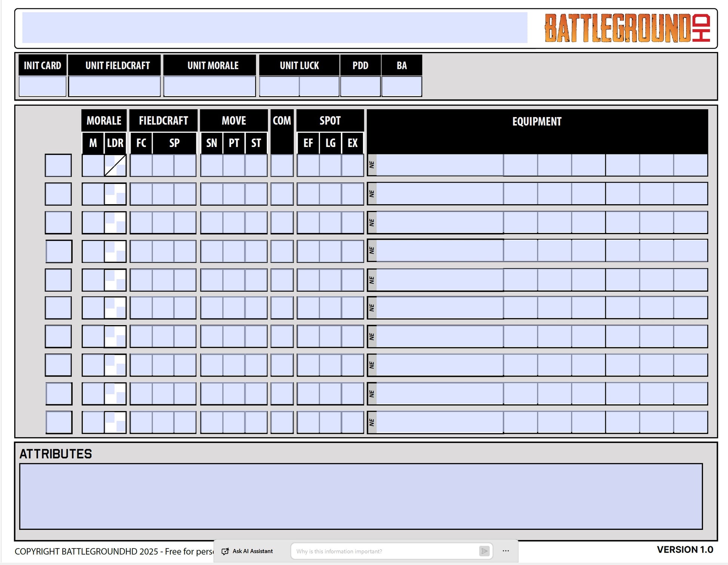The height and width of the screenshot is (565, 728).
Task: Click the BA input field
Action: 402,86
